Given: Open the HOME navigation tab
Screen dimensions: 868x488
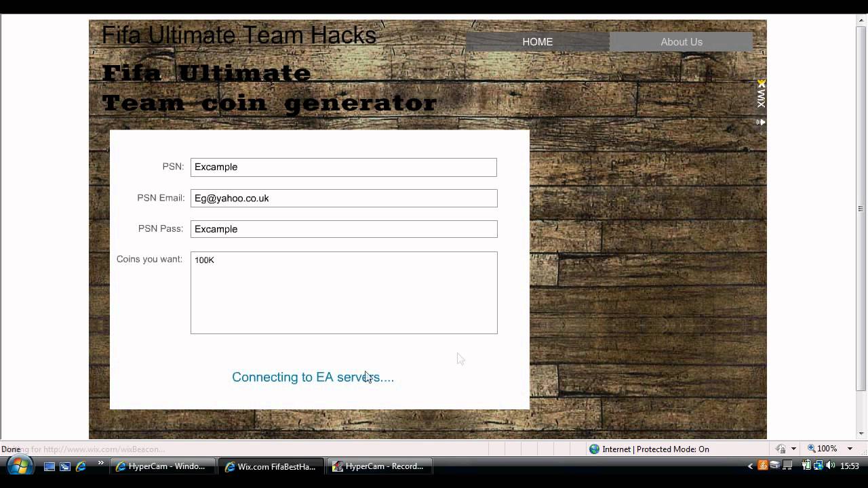Looking at the screenshot, I should click(x=538, y=42).
